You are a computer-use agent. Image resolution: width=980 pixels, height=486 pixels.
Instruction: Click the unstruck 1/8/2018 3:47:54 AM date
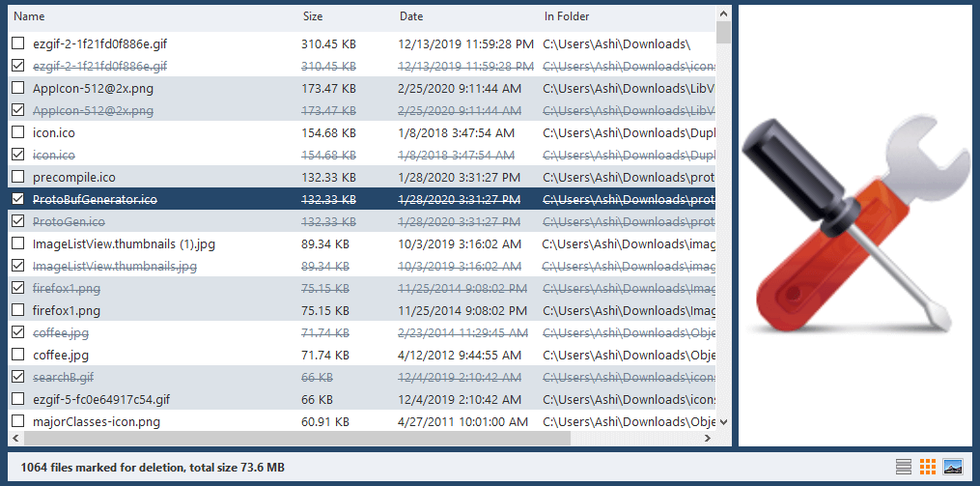pos(457,132)
